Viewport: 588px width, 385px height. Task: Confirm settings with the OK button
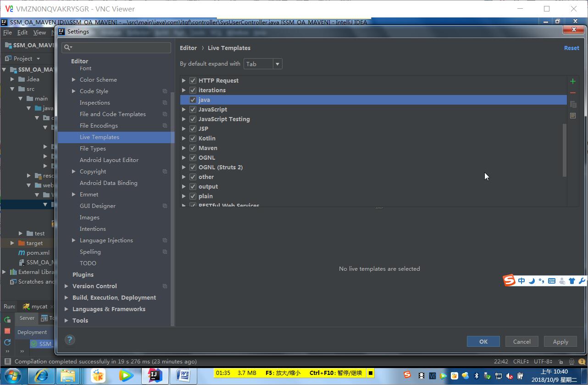(x=483, y=341)
